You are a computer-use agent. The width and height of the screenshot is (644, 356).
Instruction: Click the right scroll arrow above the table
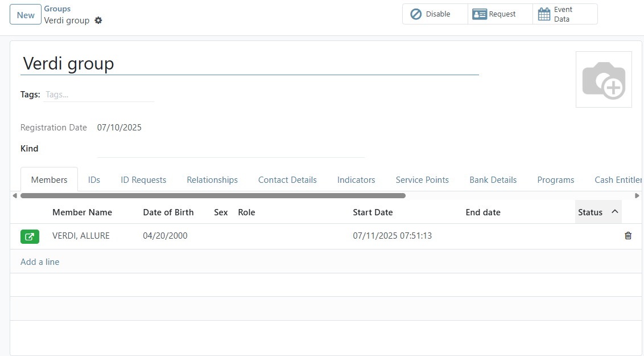click(x=638, y=195)
